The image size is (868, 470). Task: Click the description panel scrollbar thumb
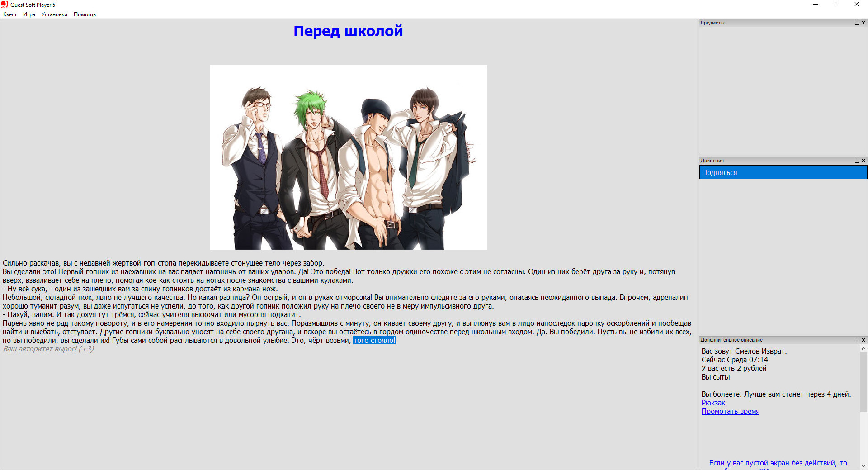click(863, 382)
